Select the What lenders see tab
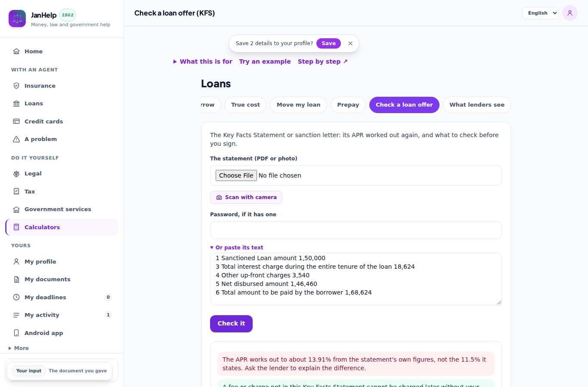The height and width of the screenshot is (387, 588). [x=477, y=104]
